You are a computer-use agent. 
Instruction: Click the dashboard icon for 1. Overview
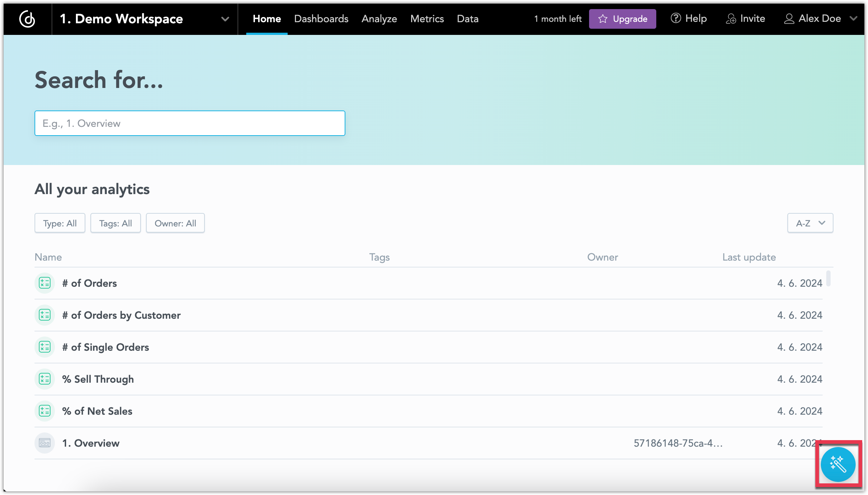pyautogui.click(x=45, y=443)
